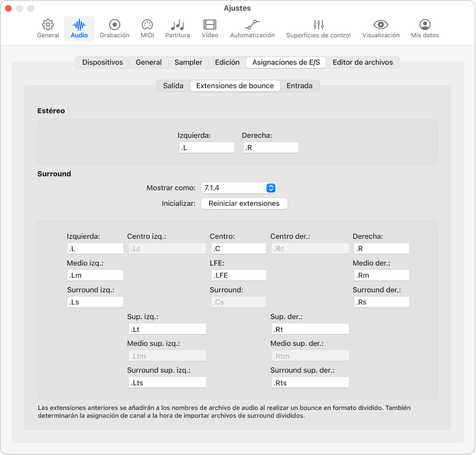Image resolution: width=476 pixels, height=455 pixels.
Task: Open the General settings gear icon
Action: [48, 25]
